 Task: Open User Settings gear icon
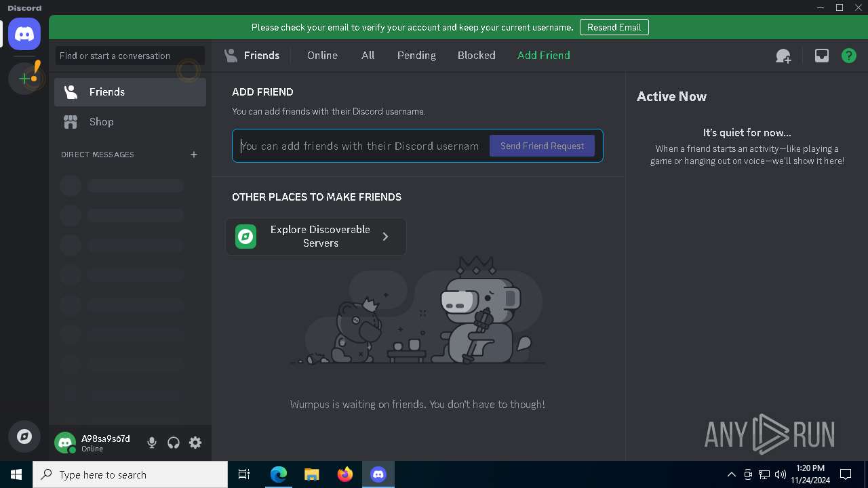pos(195,443)
